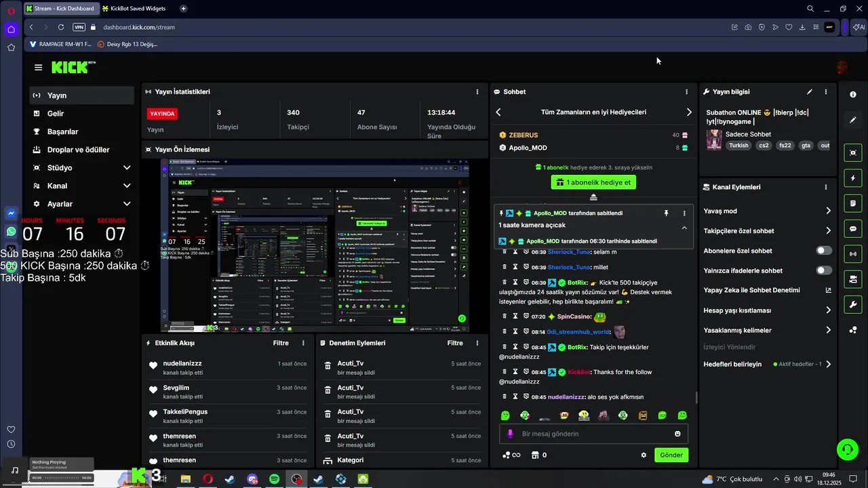
Task: Click the weather widget in the taskbar
Action: tap(732, 479)
